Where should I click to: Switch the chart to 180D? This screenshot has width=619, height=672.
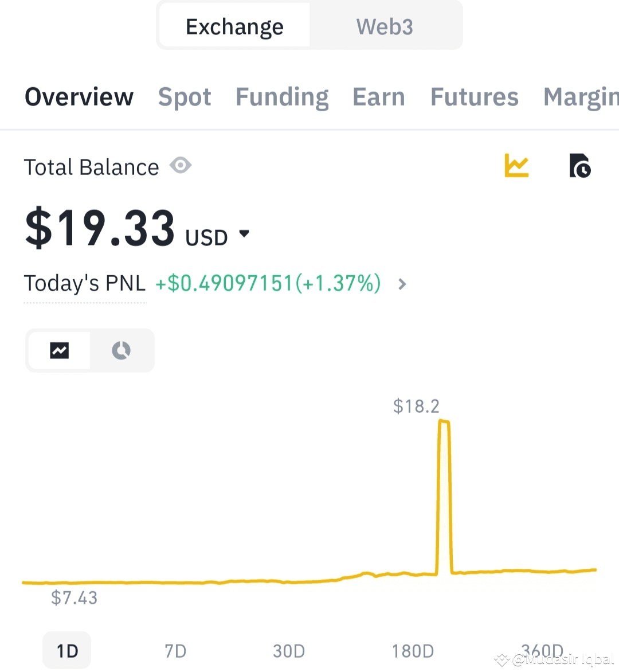coord(413,651)
